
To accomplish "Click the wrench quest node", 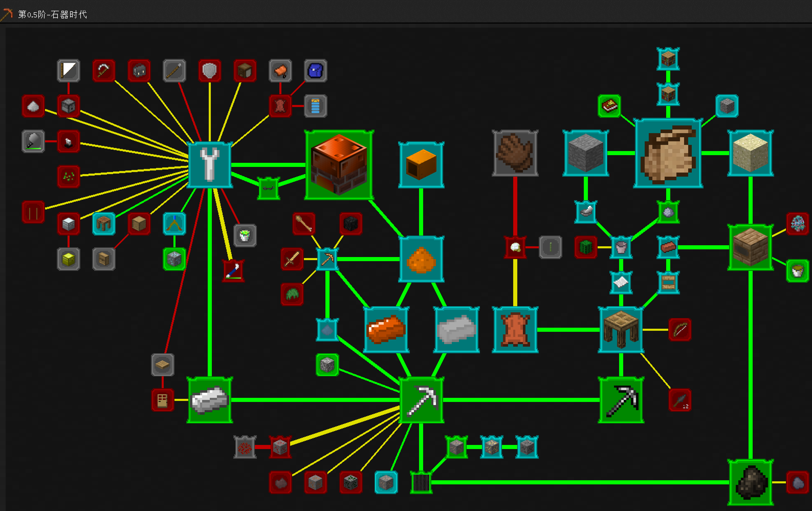I will click(x=210, y=165).
